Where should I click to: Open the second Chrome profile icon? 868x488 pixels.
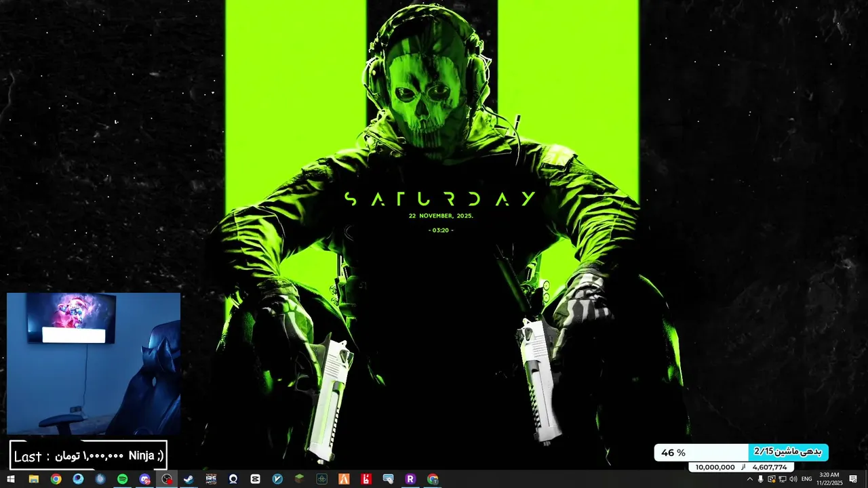433,479
